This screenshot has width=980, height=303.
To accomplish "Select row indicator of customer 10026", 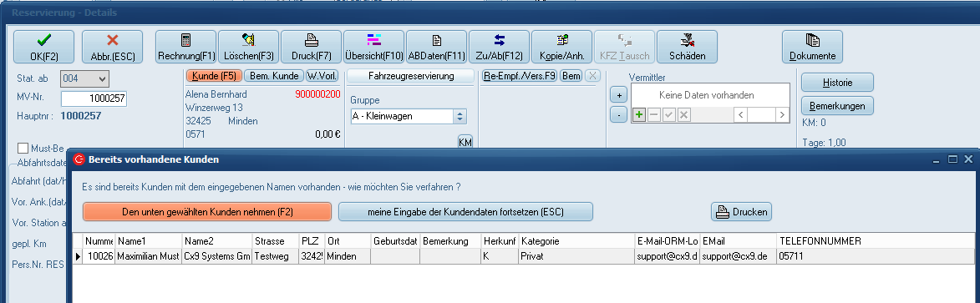I will (x=79, y=256).
